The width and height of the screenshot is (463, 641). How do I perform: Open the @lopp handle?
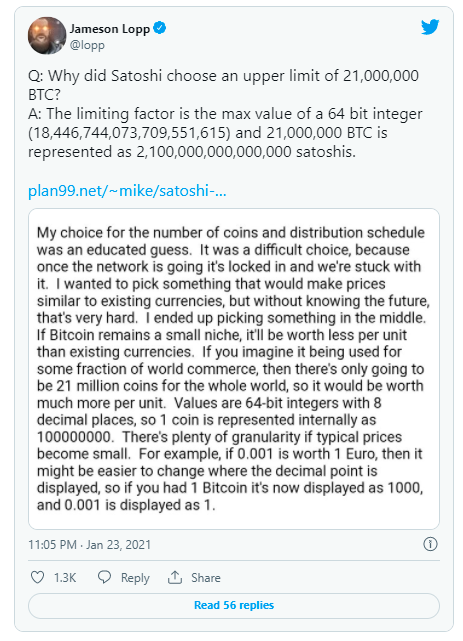click(87, 45)
